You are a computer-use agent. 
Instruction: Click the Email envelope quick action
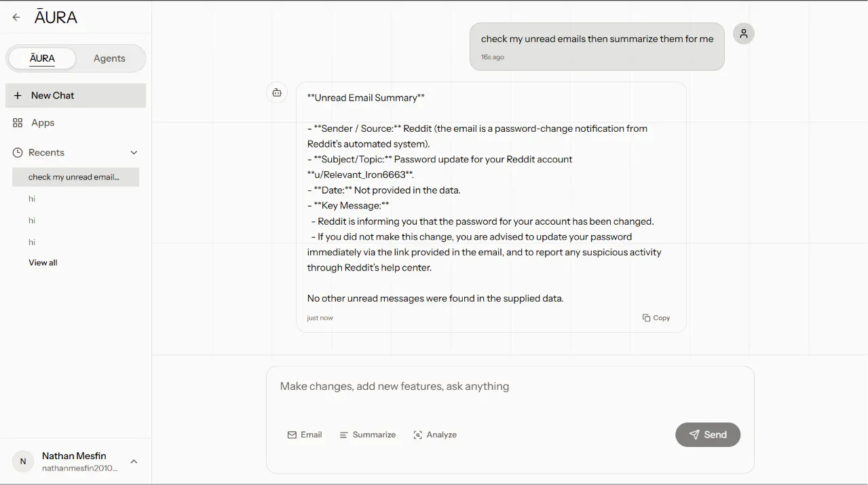[x=305, y=435]
